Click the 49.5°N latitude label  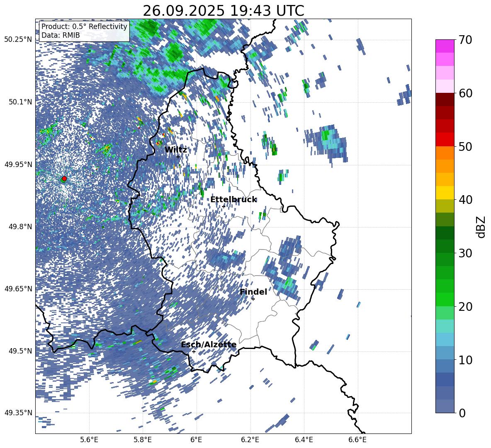pos(21,351)
